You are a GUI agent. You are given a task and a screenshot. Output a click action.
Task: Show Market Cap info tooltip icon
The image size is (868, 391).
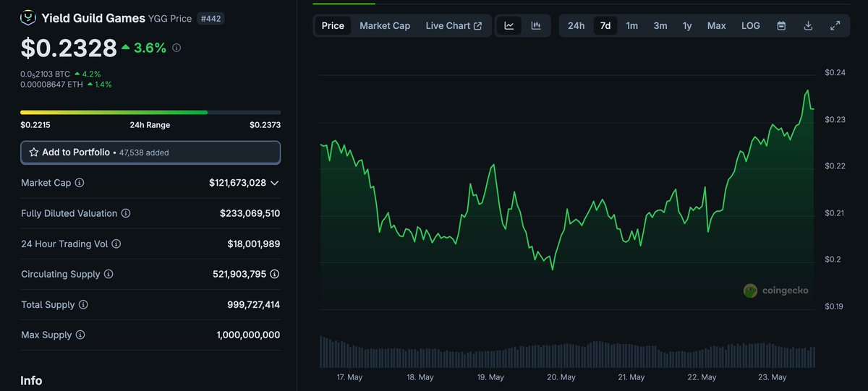tap(80, 183)
